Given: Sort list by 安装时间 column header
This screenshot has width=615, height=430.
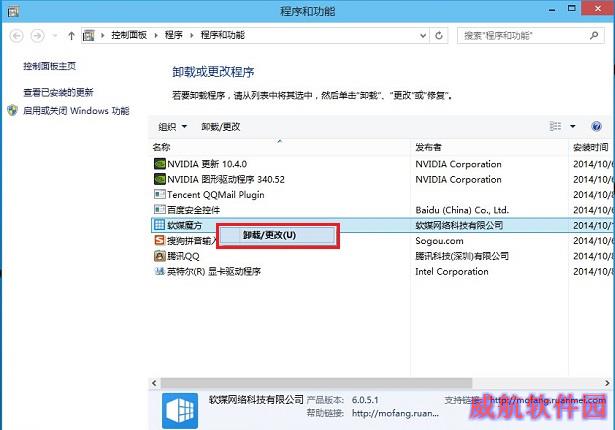Looking at the screenshot, I should point(591,147).
